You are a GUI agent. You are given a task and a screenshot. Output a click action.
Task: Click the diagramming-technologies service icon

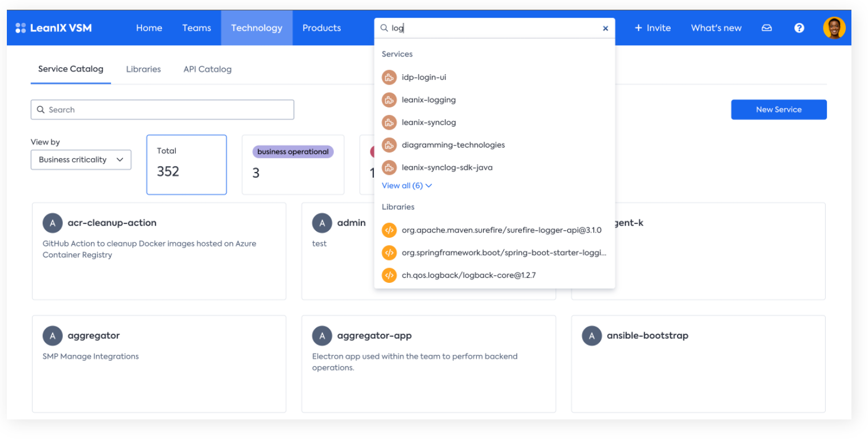click(x=389, y=145)
